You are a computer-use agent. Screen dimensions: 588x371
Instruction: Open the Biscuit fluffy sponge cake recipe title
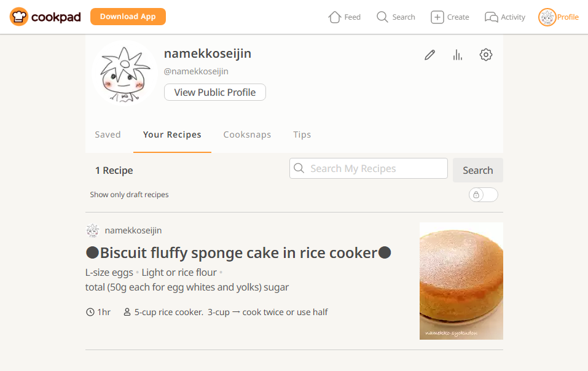point(238,253)
